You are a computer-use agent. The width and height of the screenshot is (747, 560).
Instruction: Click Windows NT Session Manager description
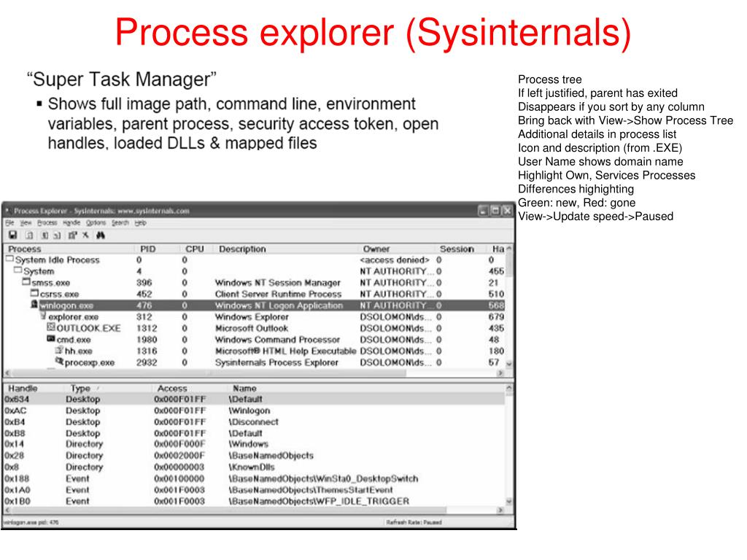(x=278, y=283)
